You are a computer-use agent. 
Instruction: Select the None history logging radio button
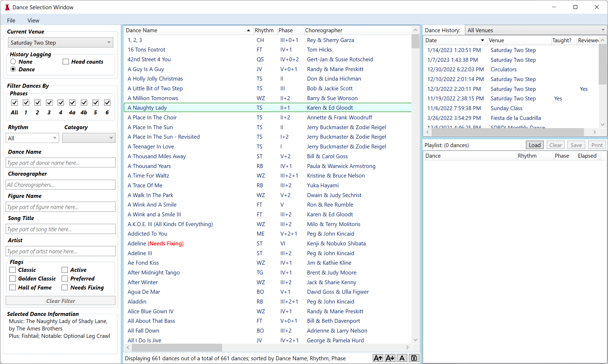coord(13,62)
